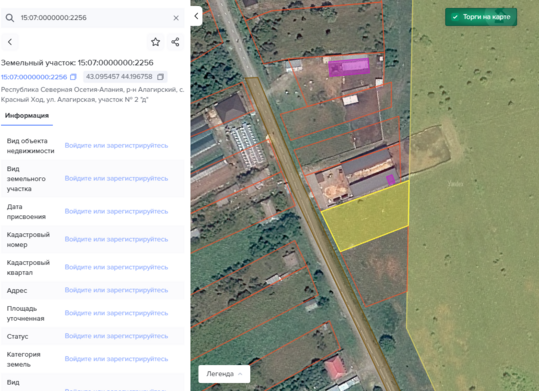Open login link in the Статус row

coord(116,336)
